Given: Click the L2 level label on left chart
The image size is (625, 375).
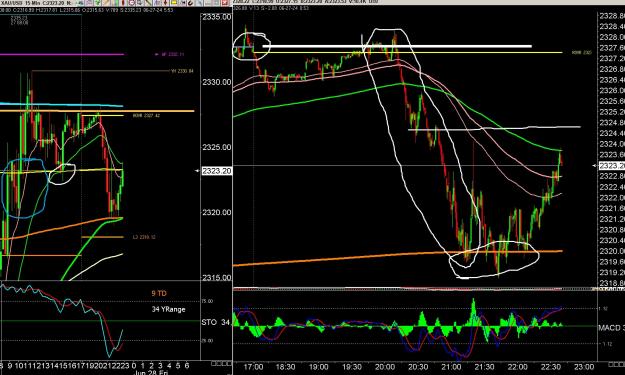Looking at the screenshot, I should click(144, 237).
